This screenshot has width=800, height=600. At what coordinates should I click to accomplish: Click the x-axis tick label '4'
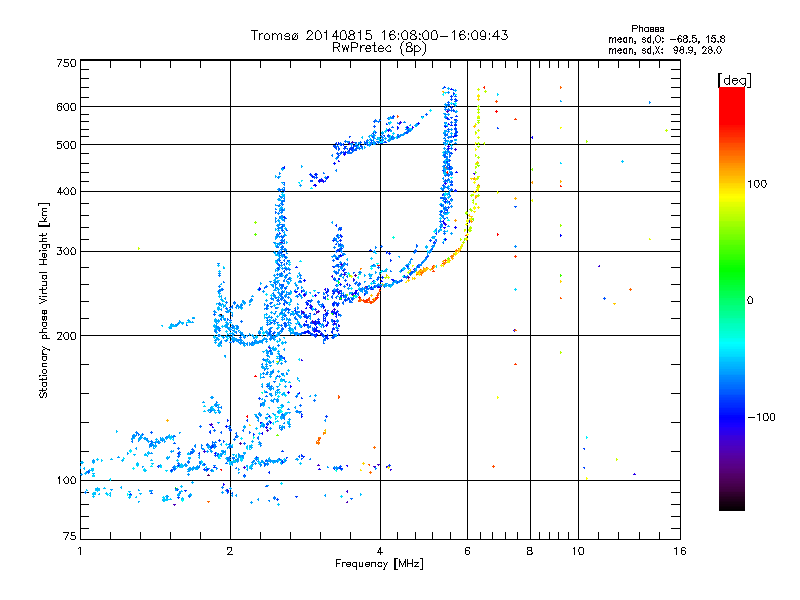pyautogui.click(x=380, y=551)
